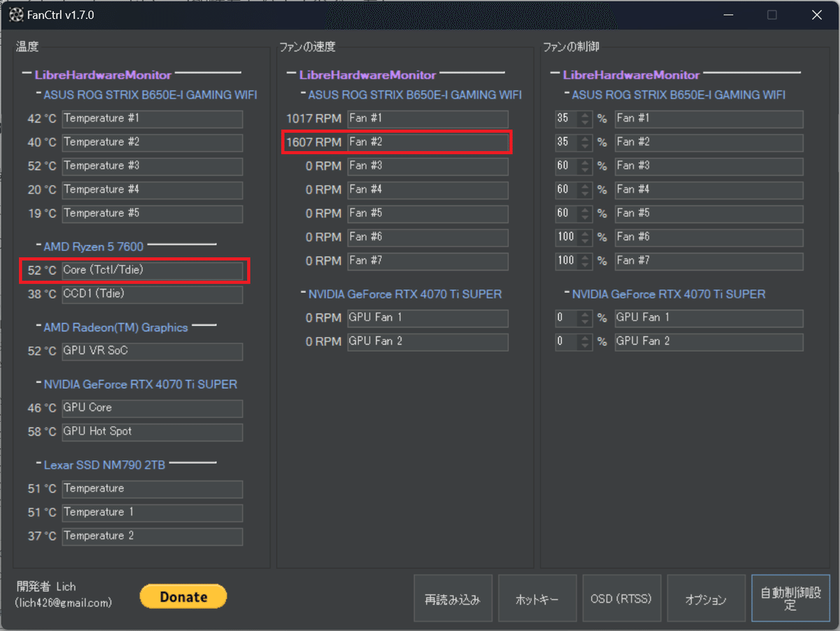Open the ホットキー hotkey settings
840x631 pixels.
click(x=538, y=599)
